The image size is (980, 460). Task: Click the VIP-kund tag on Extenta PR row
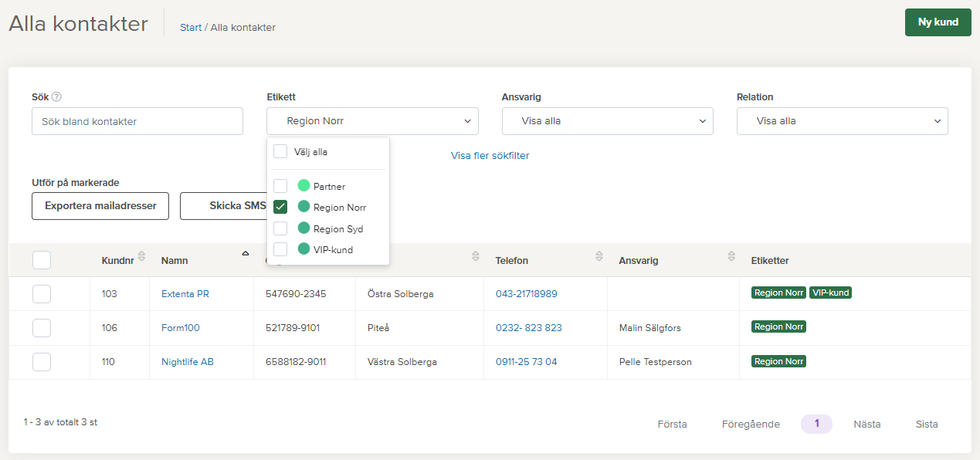pos(830,293)
